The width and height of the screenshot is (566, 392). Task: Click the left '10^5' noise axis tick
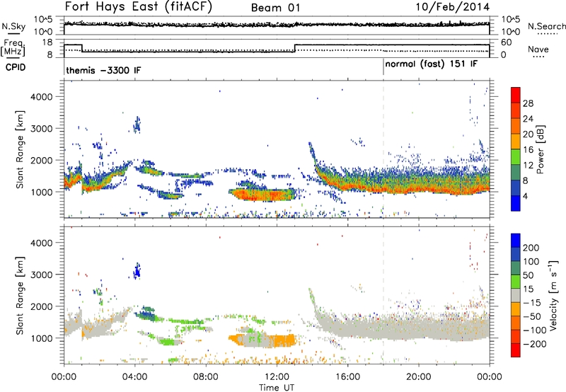[x=43, y=20]
